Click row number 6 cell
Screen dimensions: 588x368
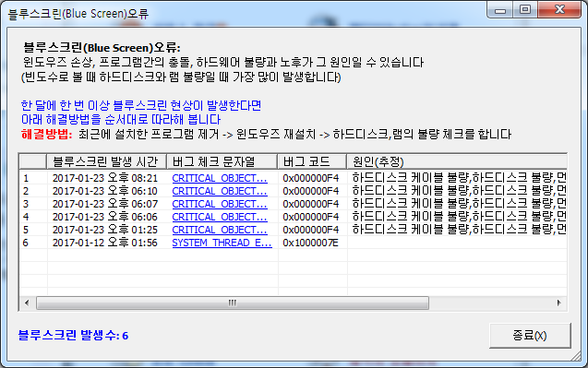[x=33, y=243]
